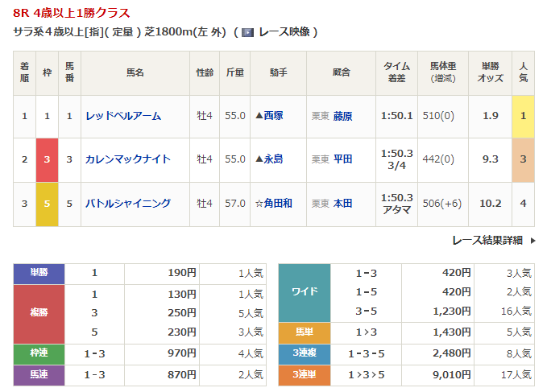547x392 pixels.
Task: Open horse カレンマックナイト's page
Action: [128, 159]
